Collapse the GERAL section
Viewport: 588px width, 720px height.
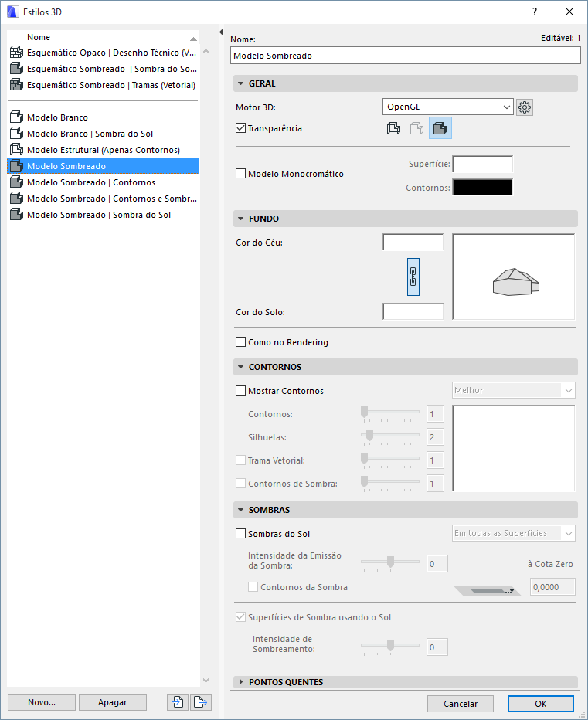[x=241, y=83]
